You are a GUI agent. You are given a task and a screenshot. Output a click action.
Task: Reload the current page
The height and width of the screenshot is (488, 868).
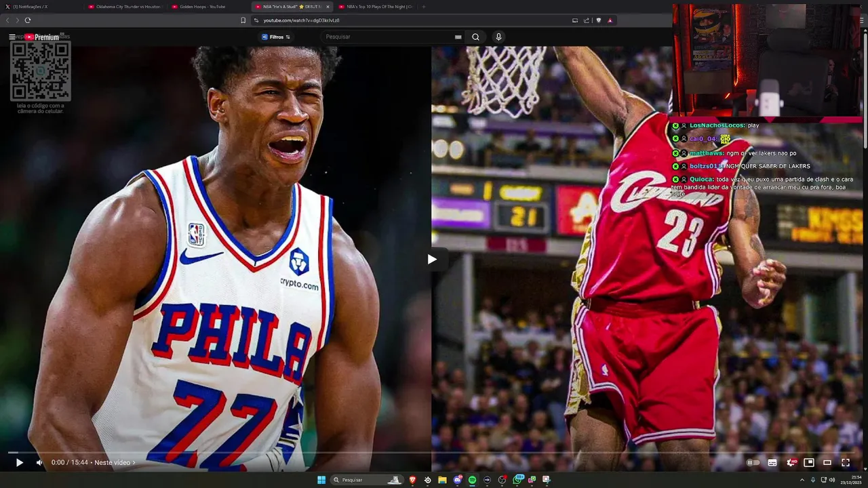(x=28, y=20)
